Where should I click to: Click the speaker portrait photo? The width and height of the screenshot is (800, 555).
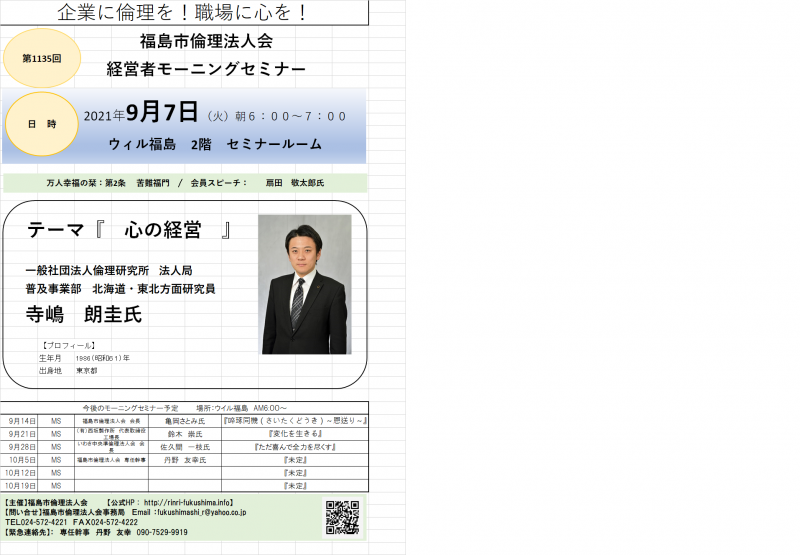pyautogui.click(x=305, y=284)
